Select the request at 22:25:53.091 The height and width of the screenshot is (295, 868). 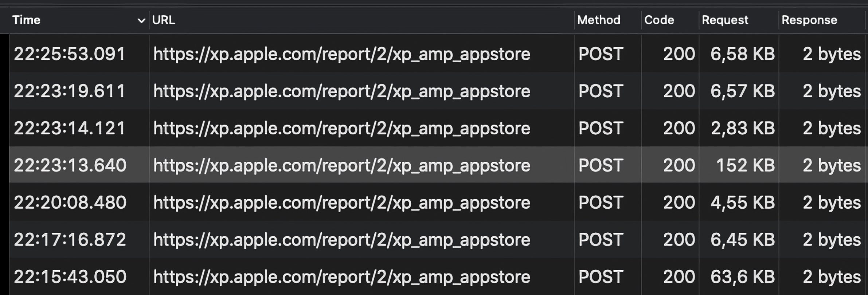tap(70, 54)
